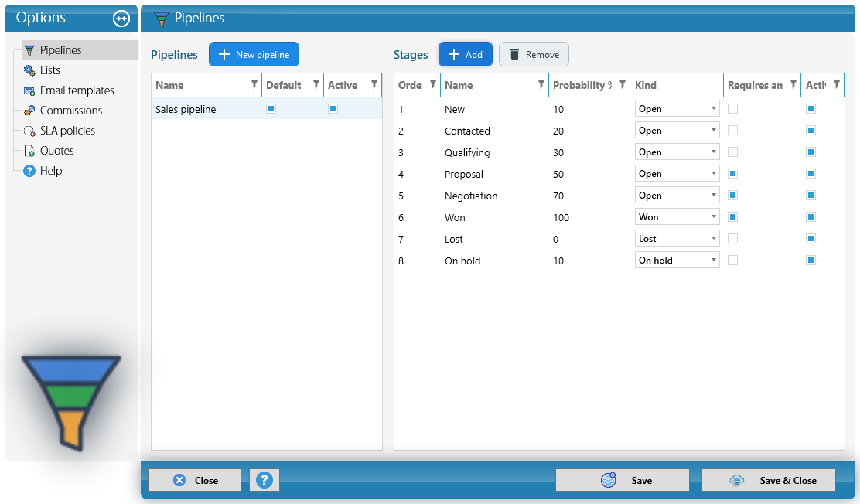This screenshot has width=860, height=504.
Task: Click the Stages Acti column filter icon
Action: click(x=837, y=84)
